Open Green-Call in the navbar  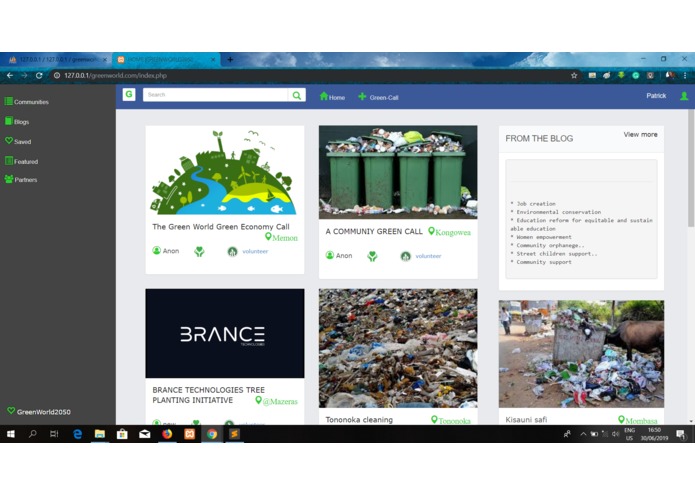[x=378, y=97]
